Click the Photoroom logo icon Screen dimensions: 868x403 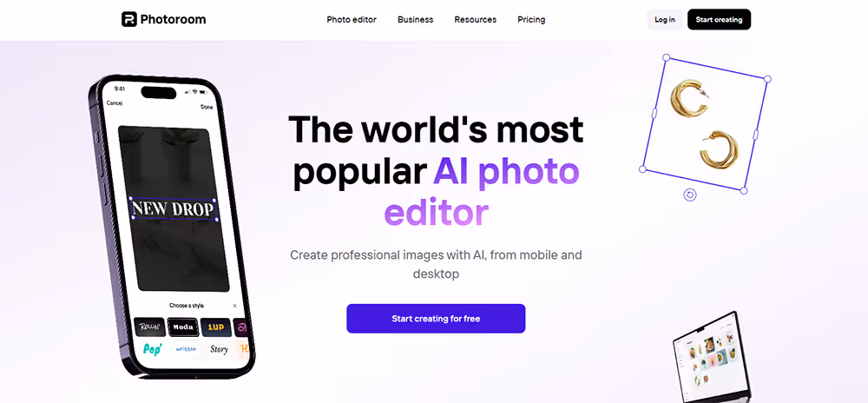[x=129, y=19]
